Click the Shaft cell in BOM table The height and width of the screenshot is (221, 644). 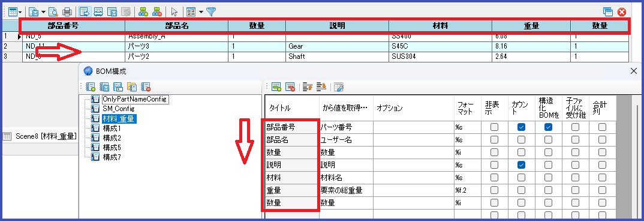[x=337, y=56]
